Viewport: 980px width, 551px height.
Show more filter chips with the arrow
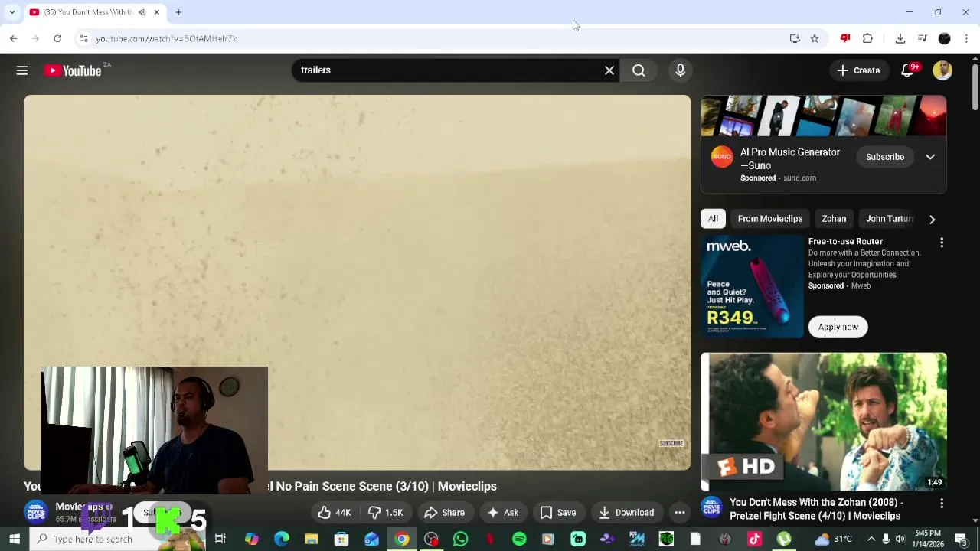pos(933,219)
